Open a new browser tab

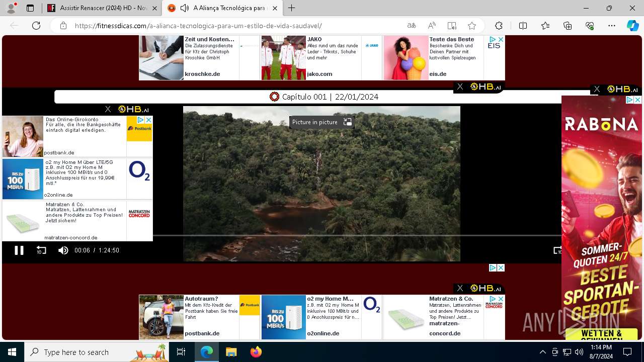[x=292, y=8]
